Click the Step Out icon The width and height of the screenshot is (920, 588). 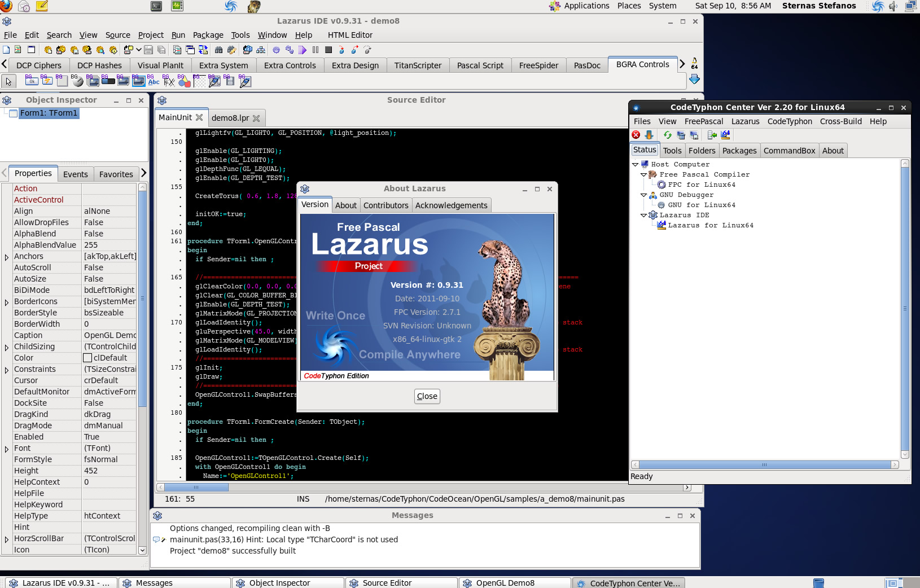click(367, 50)
